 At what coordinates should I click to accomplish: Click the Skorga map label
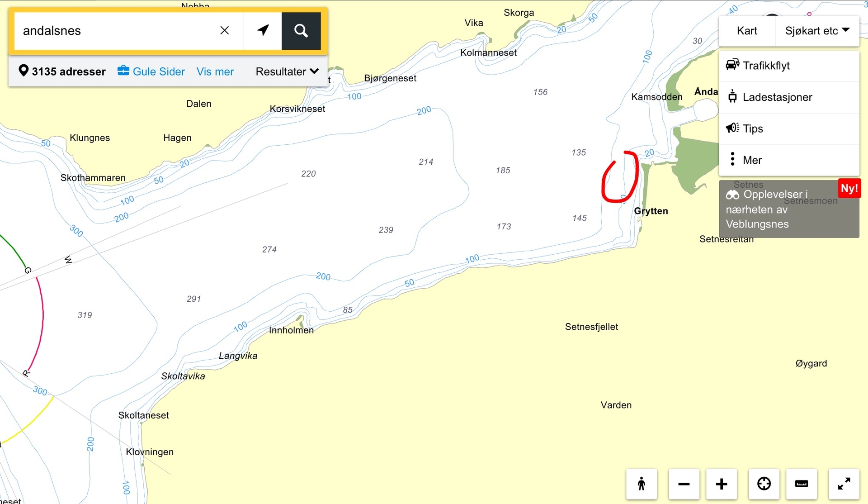[x=519, y=13]
